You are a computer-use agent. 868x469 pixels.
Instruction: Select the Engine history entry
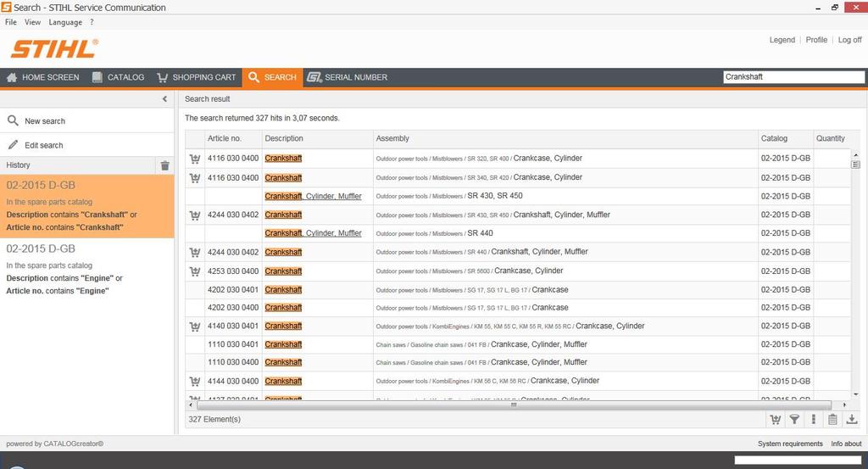pyautogui.click(x=87, y=270)
